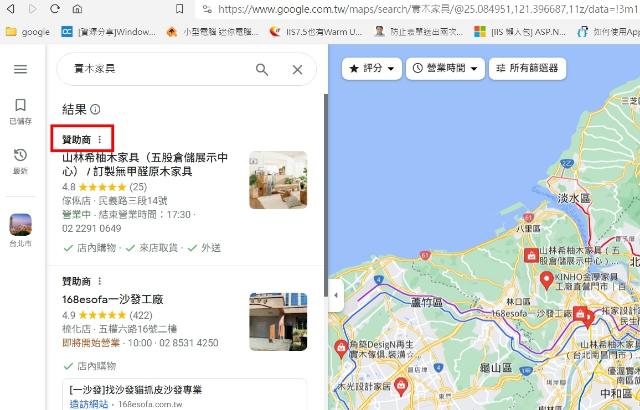Click the 龜山區 district label on map
This screenshot has width=640, height=410.
[x=496, y=367]
